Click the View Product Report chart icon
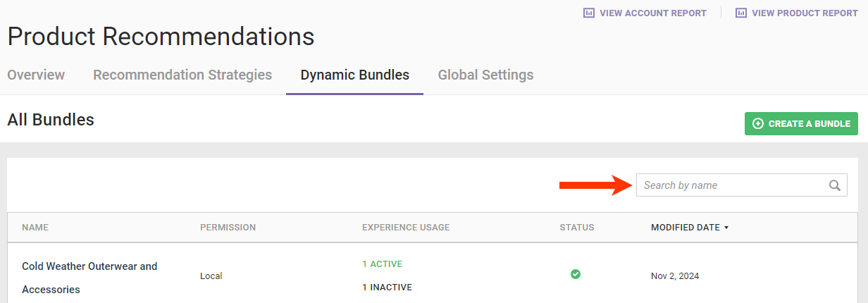Image resolution: width=868 pixels, height=303 pixels. (x=741, y=13)
